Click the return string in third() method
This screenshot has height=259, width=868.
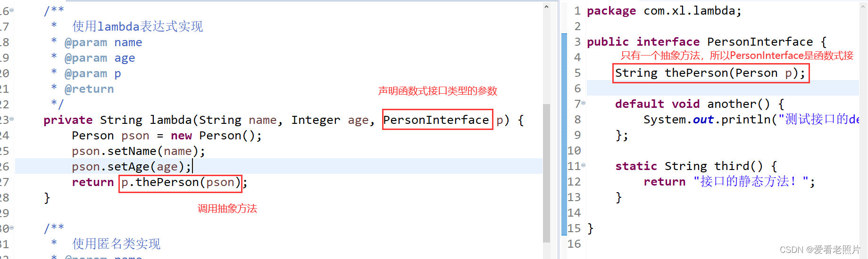[753, 182]
